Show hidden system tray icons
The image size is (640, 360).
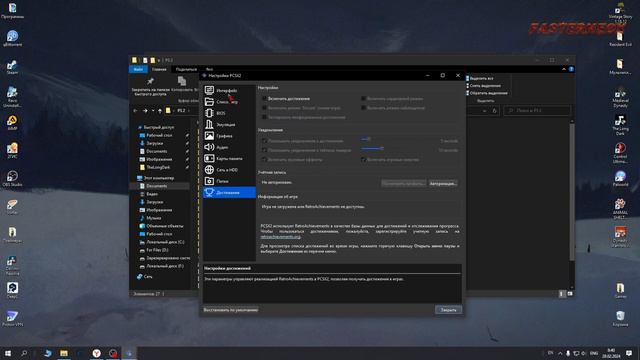(x=560, y=353)
